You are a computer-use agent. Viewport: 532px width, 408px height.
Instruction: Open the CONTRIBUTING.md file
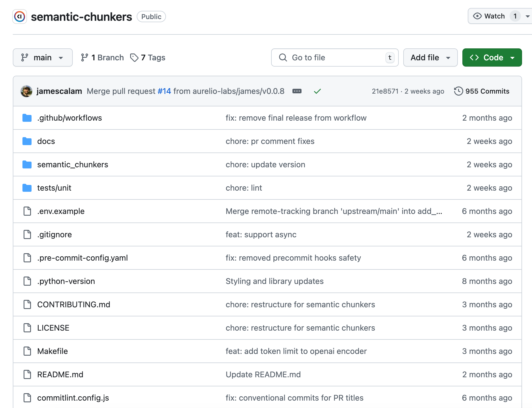(74, 304)
